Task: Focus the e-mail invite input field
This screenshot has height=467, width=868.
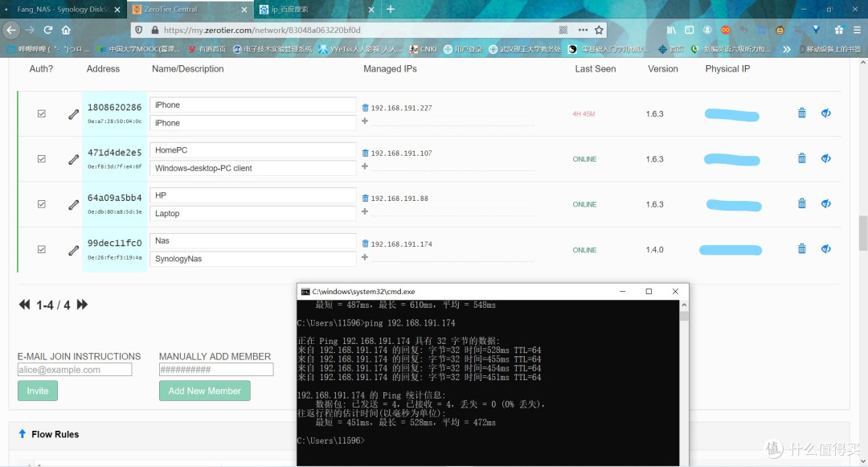Action: coord(75,370)
